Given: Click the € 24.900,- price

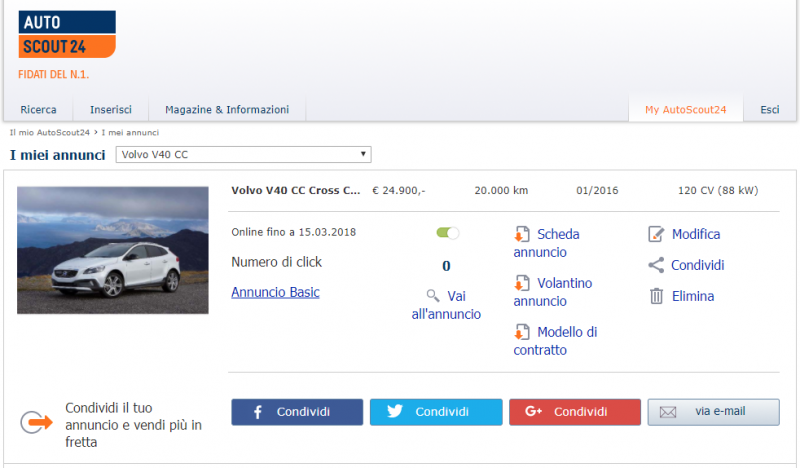Looking at the screenshot, I should [398, 190].
